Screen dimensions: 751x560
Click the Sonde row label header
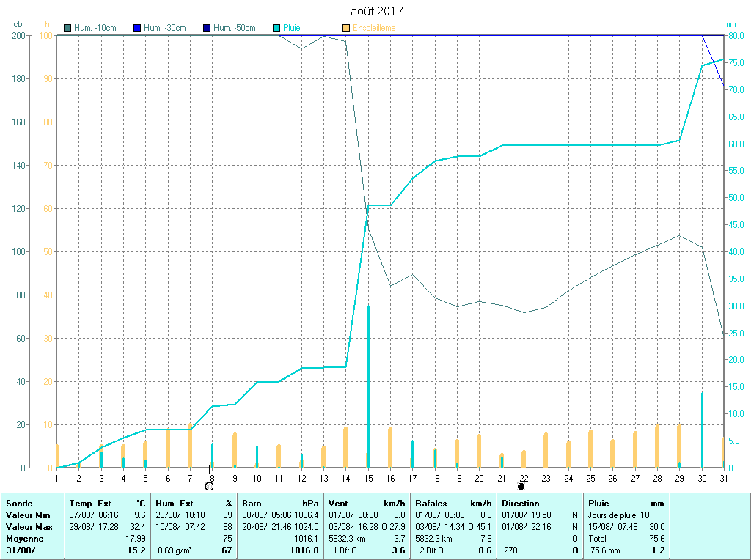[x=18, y=504]
